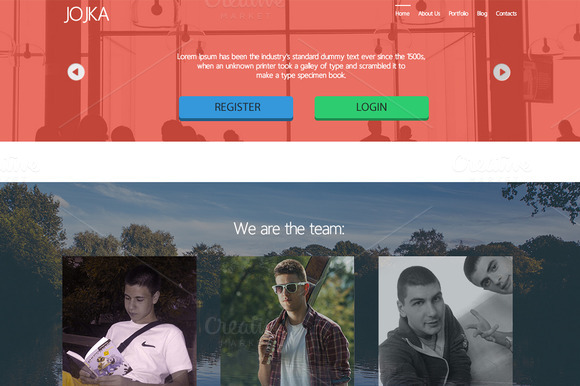Click the previous slide arrow icon
Viewport: 580px width, 386px height.
click(76, 72)
